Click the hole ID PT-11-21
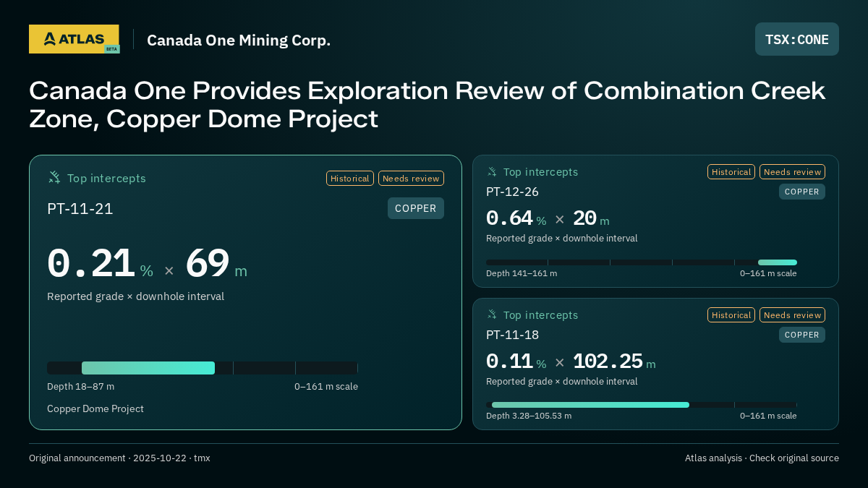The image size is (868, 488). point(80,209)
